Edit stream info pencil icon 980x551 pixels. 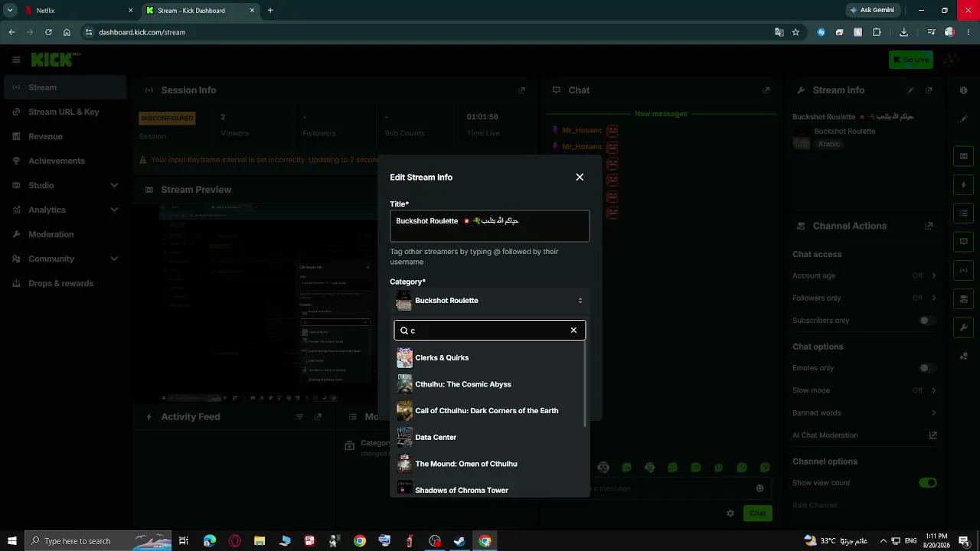[x=910, y=90]
